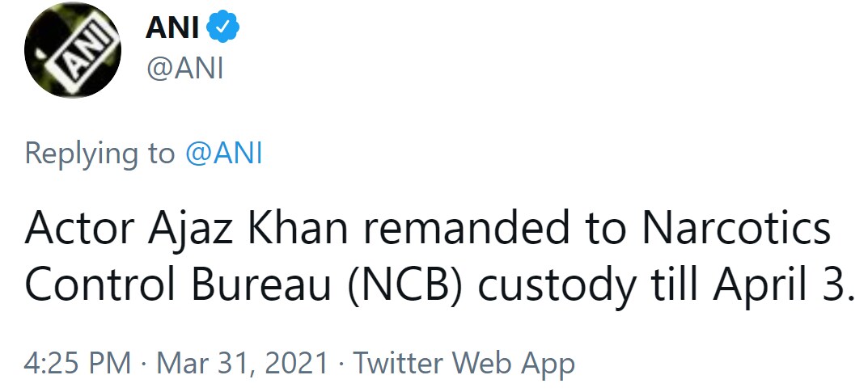
Task: Open the ANI profile avatar picture
Action: pos(73,49)
